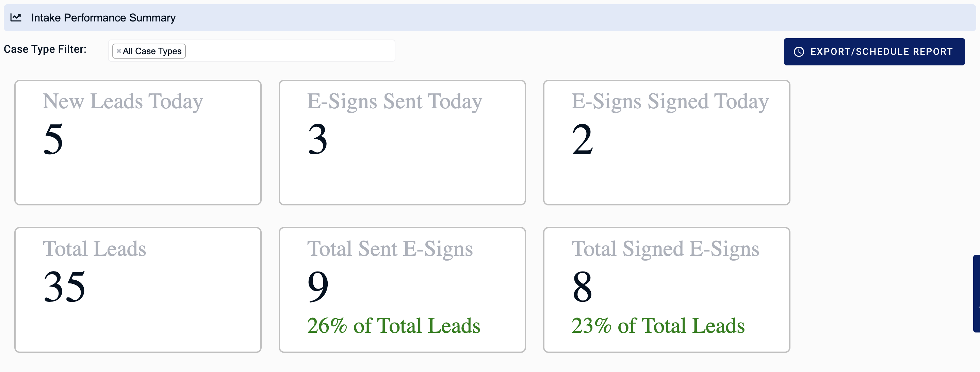Open the Total Leads card
The height and width of the screenshot is (372, 980).
coord(138,290)
